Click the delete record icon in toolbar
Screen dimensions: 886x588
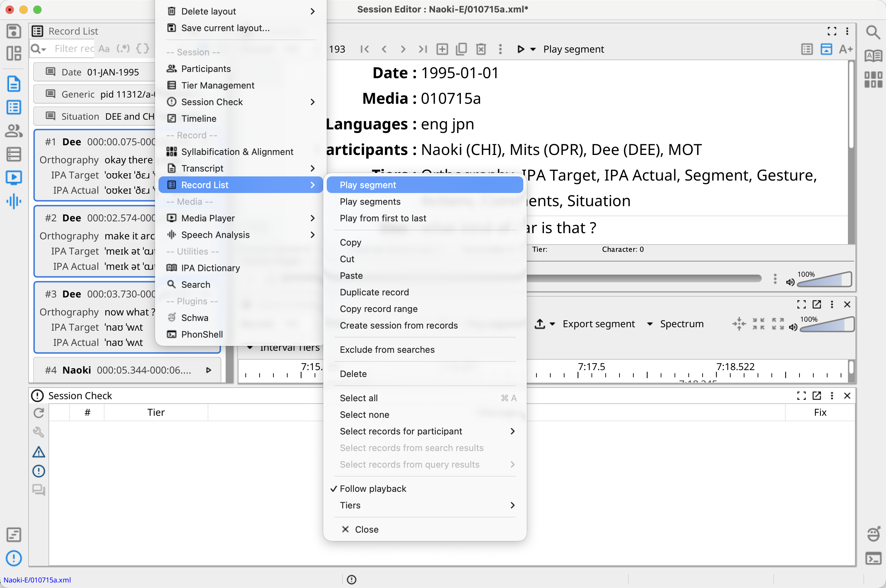click(481, 49)
